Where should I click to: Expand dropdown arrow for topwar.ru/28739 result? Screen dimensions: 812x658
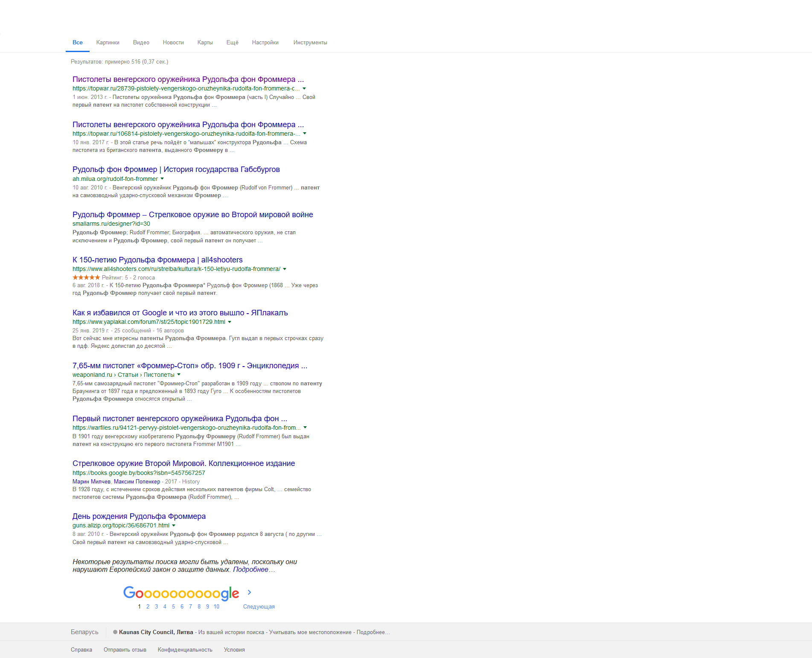coord(304,89)
